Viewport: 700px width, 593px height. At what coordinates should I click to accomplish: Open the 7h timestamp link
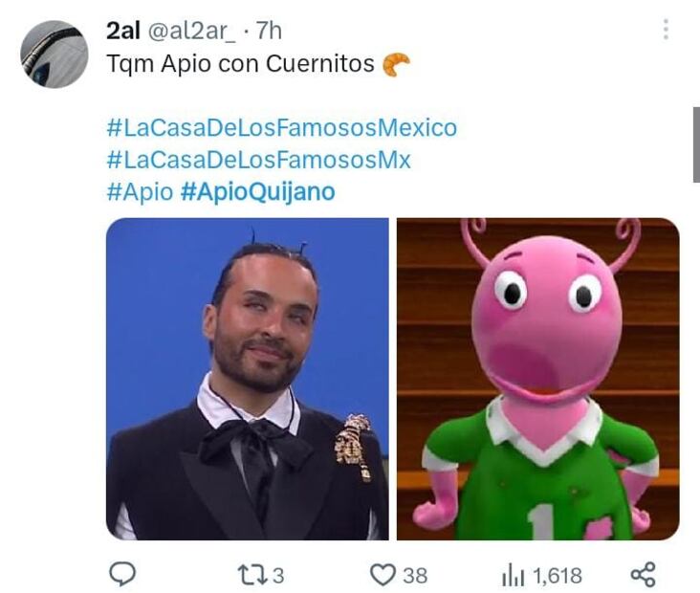[x=269, y=31]
